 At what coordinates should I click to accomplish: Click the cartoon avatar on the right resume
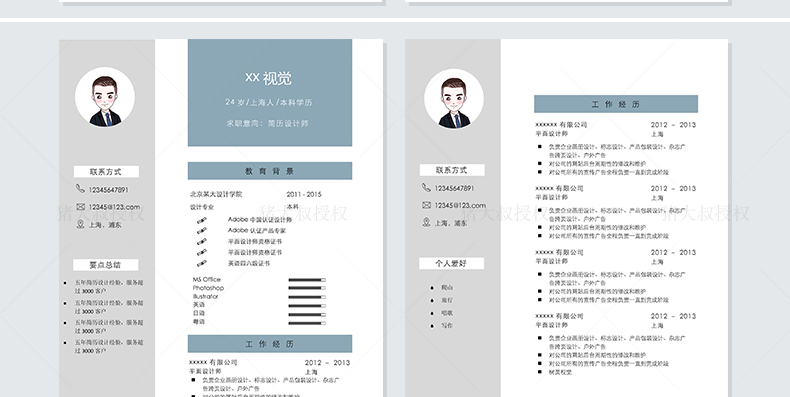[454, 99]
